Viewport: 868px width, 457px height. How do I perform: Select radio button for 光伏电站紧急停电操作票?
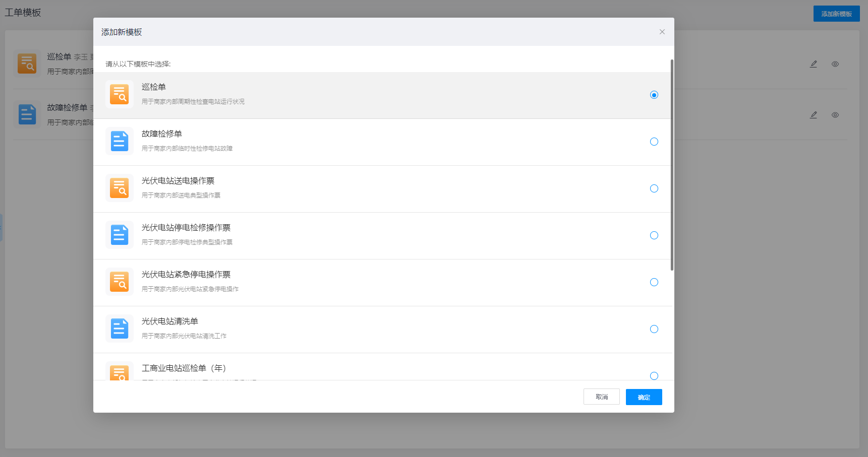654,282
